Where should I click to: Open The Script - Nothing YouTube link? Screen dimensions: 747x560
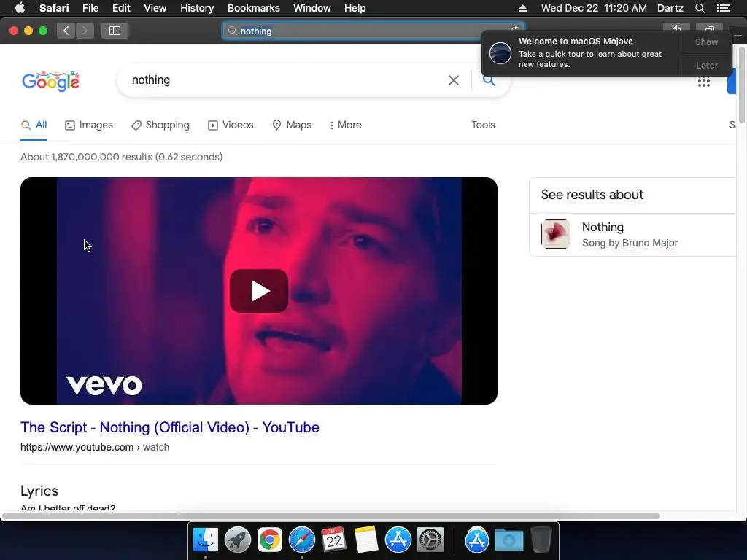[169, 427]
